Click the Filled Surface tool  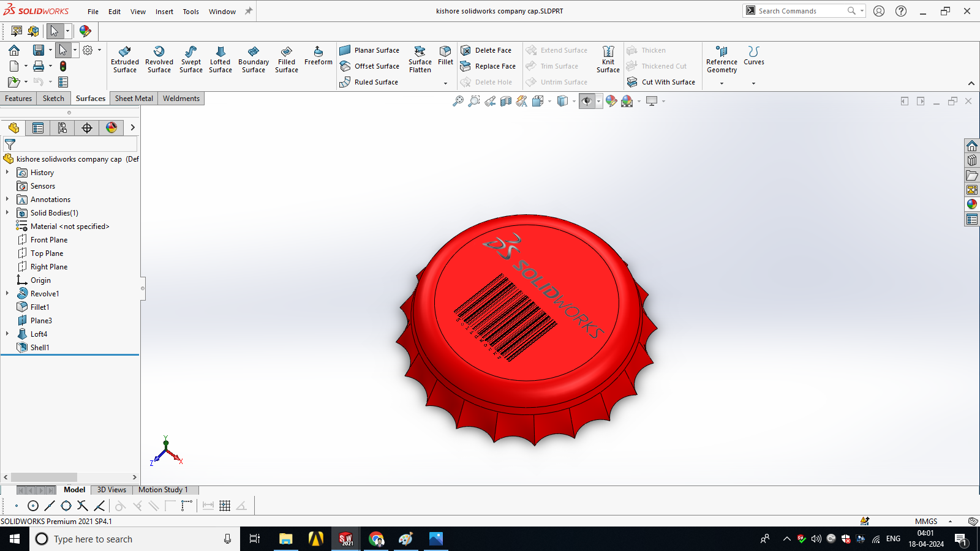[x=287, y=59]
